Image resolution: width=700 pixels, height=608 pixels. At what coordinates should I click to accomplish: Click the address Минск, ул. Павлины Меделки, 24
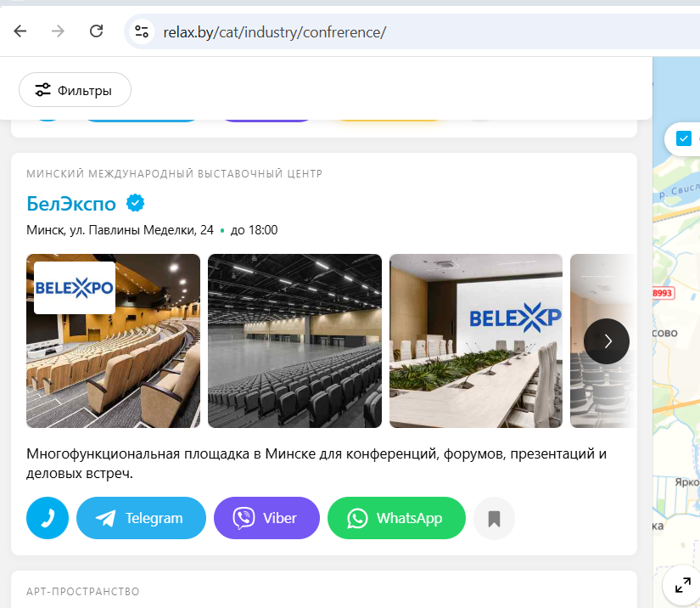120,230
